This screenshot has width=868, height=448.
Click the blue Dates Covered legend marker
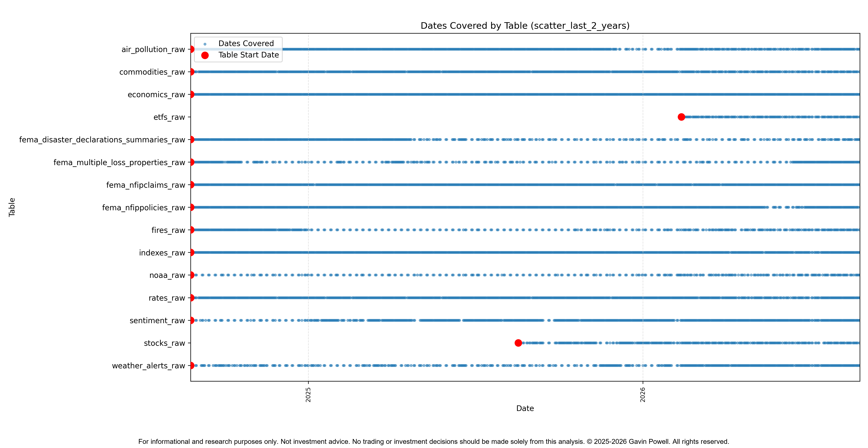(x=205, y=44)
